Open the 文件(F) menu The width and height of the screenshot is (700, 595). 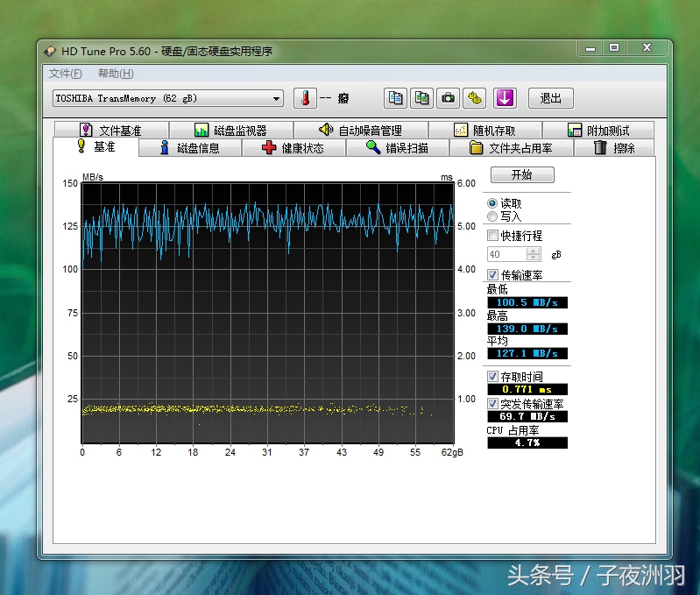click(x=66, y=74)
